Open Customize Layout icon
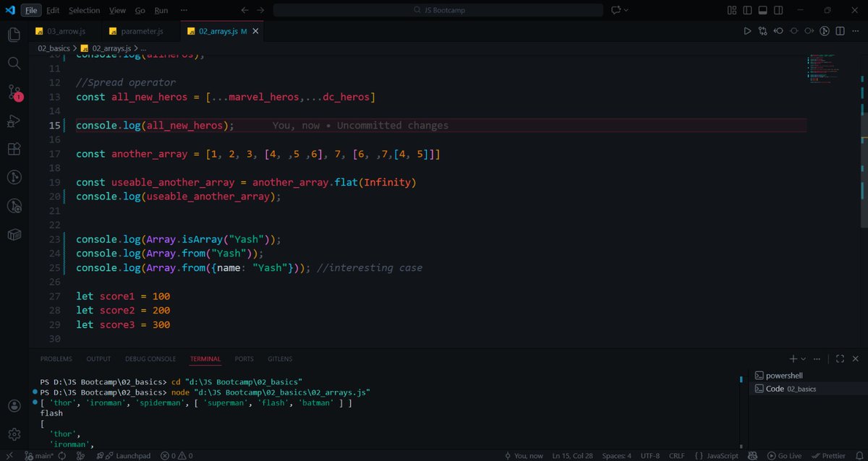The width and height of the screenshot is (868, 461). coord(731,10)
